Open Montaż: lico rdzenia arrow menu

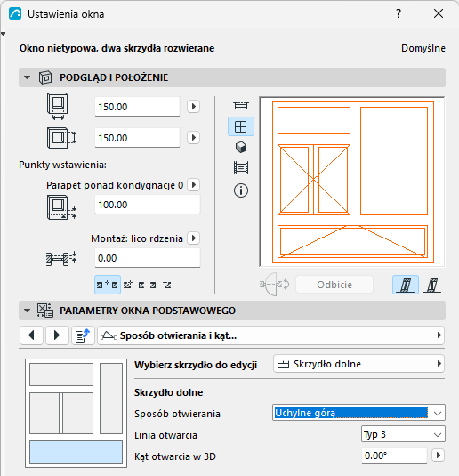click(193, 238)
